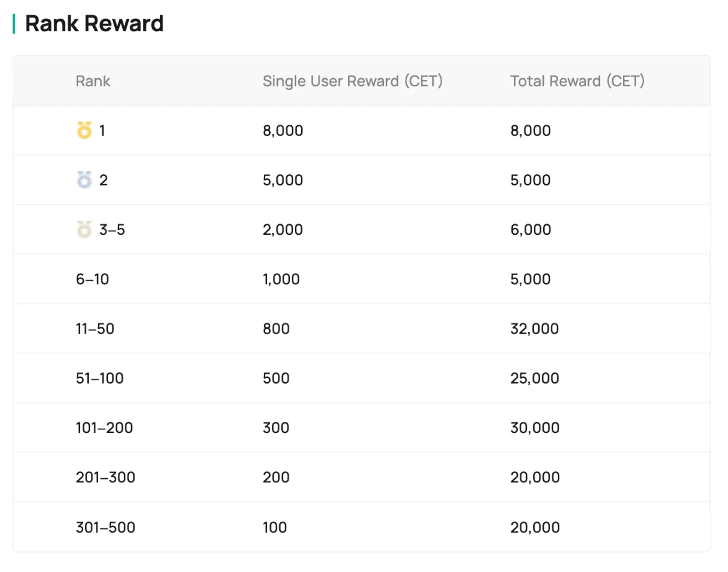Click the 25,000 total reward value
This screenshot has width=728, height=572.
click(x=535, y=378)
